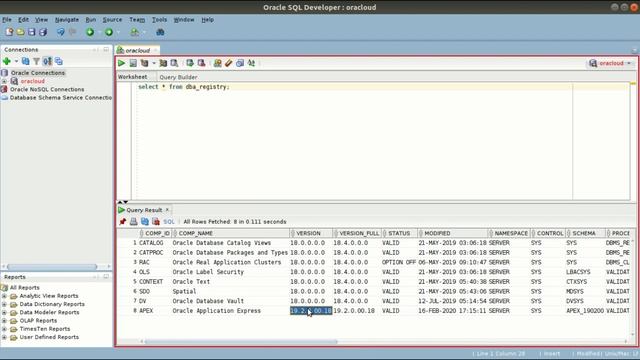Open the Source menu
The width and height of the screenshot is (640, 360).
(112, 20)
